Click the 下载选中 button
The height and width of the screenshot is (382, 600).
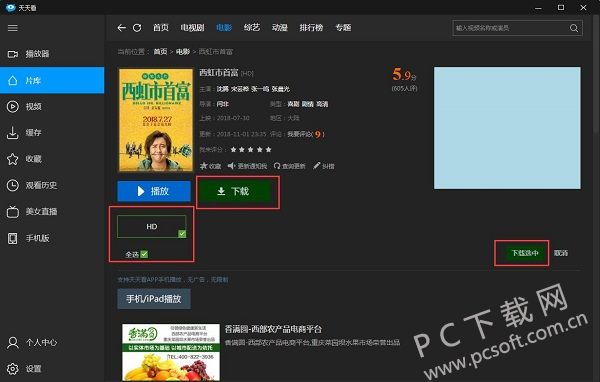(525, 253)
